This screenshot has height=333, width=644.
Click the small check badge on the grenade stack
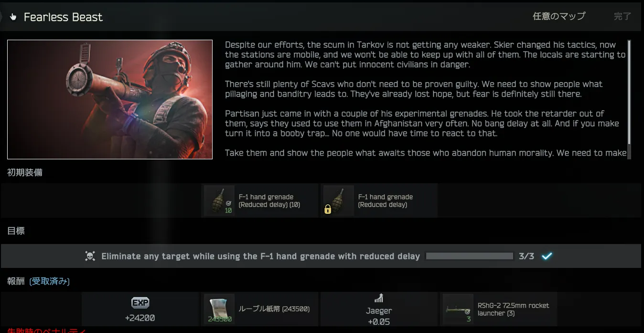tap(228, 203)
